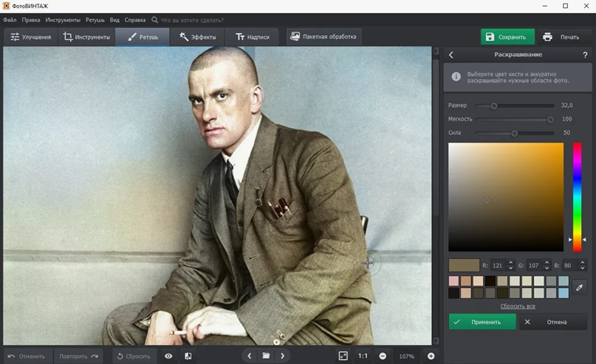Increase the R color value stepper
This screenshot has height=364, width=596.
point(511,262)
